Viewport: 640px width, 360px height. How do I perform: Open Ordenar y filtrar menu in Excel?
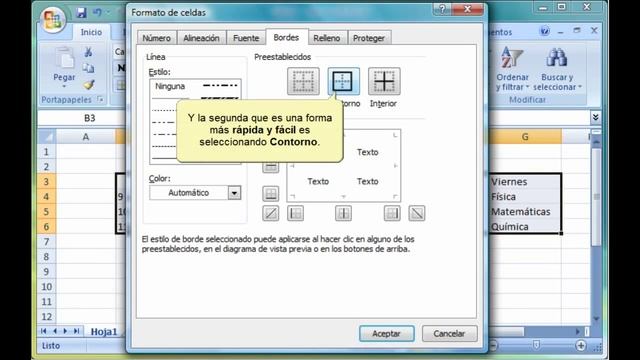click(x=512, y=69)
